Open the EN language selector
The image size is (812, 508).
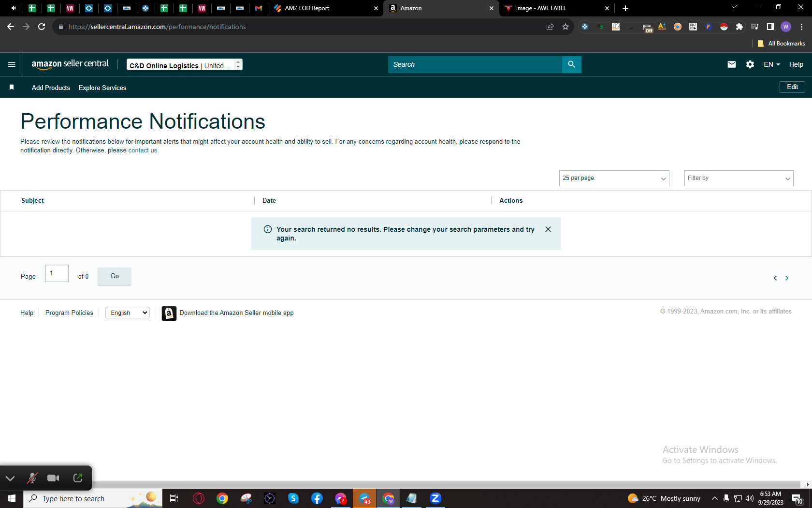click(x=771, y=64)
